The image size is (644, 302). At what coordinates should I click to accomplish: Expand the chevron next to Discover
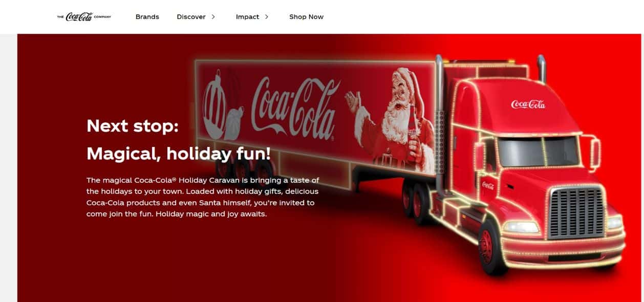[213, 17]
